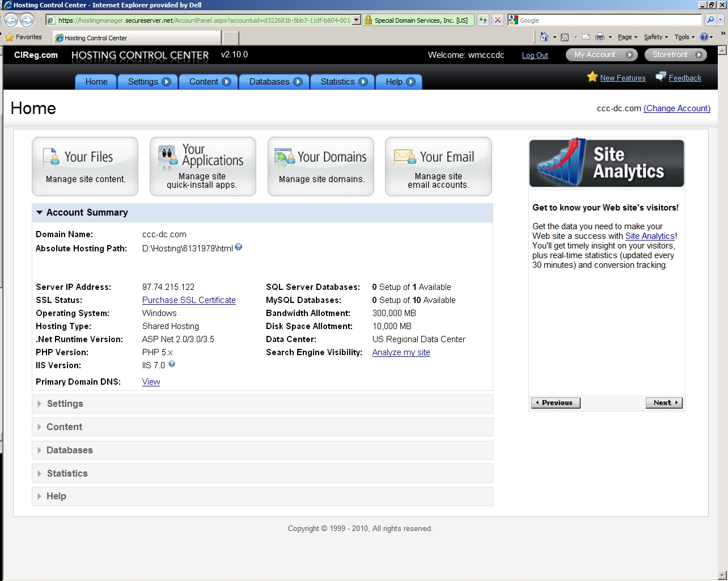This screenshot has height=581, width=728.
Task: Open the Page menu dropdown
Action: point(627,37)
